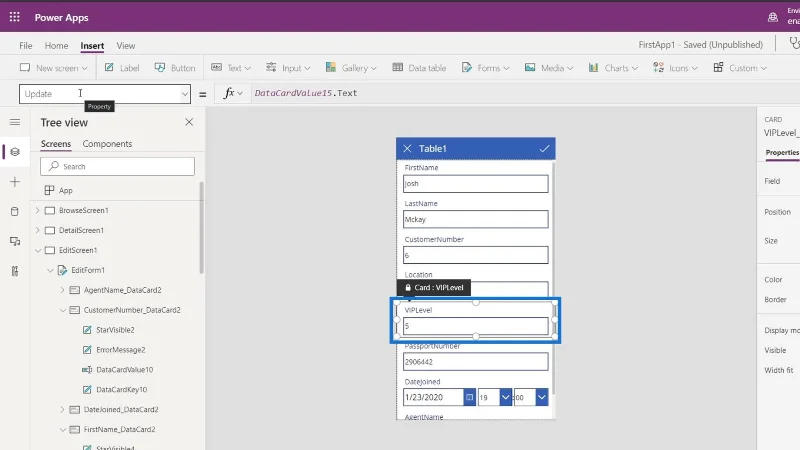800x450 pixels.
Task: Click the FirstName input field
Action: 476,184
